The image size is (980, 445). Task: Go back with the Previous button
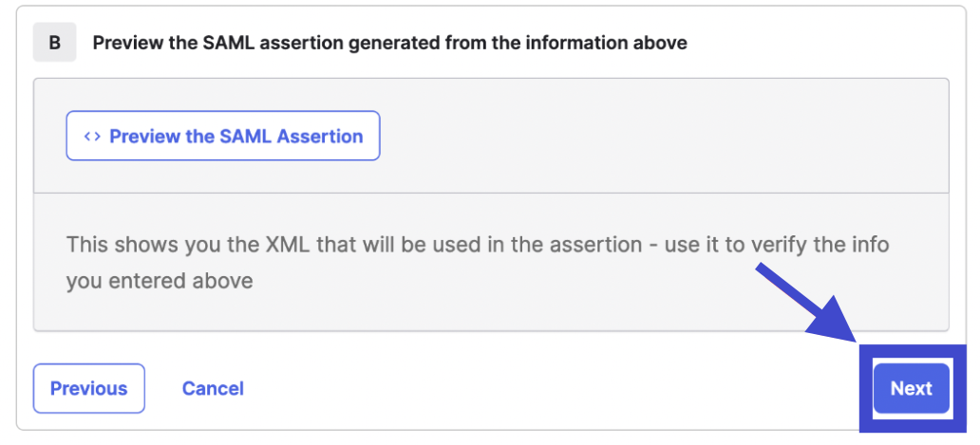[x=88, y=388]
